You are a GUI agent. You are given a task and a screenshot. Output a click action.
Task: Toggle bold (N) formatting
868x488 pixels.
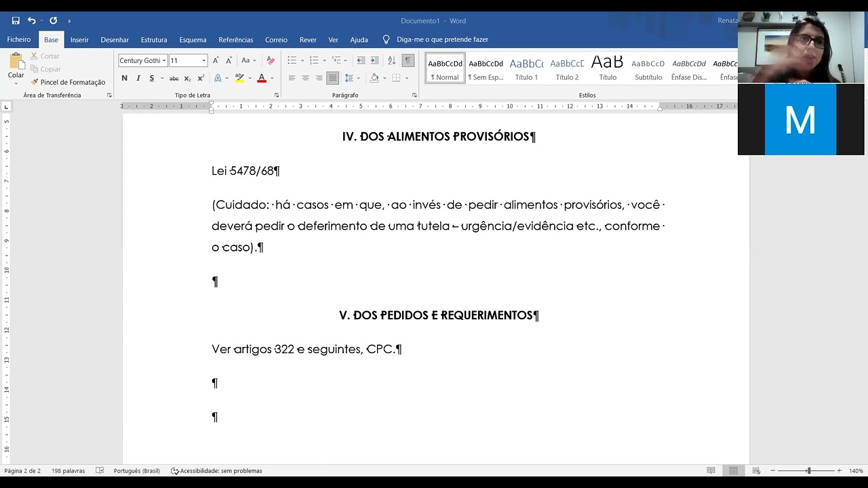point(124,78)
